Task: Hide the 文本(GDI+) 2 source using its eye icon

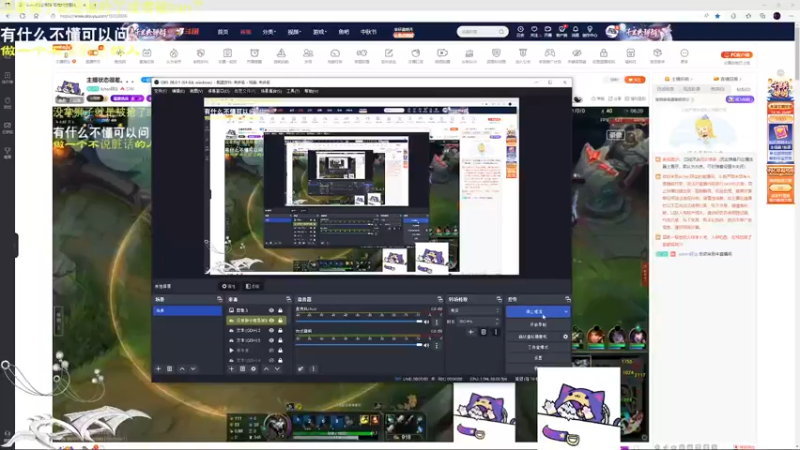Action: [x=271, y=331]
